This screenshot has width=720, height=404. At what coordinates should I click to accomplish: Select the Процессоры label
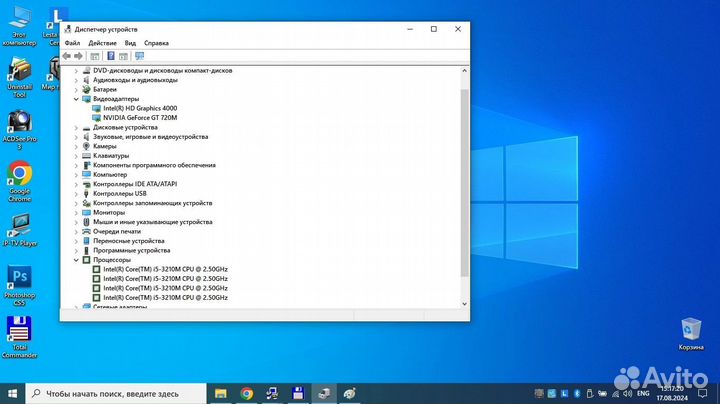112,260
